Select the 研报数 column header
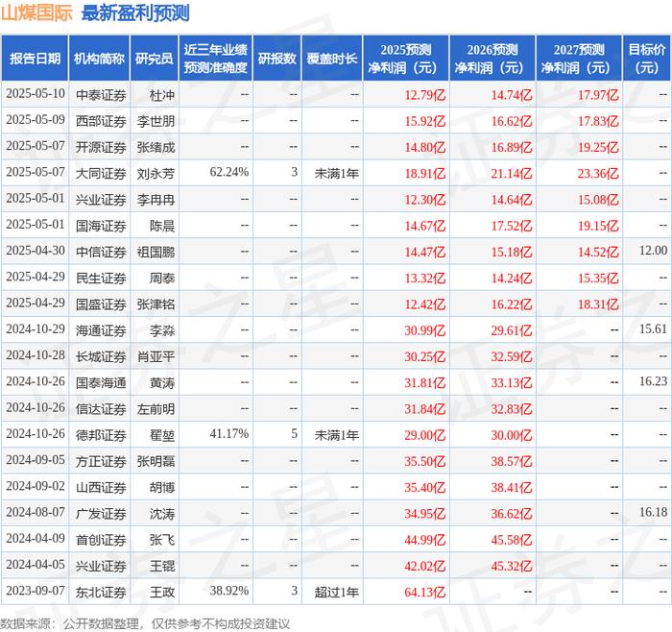 (x=276, y=59)
